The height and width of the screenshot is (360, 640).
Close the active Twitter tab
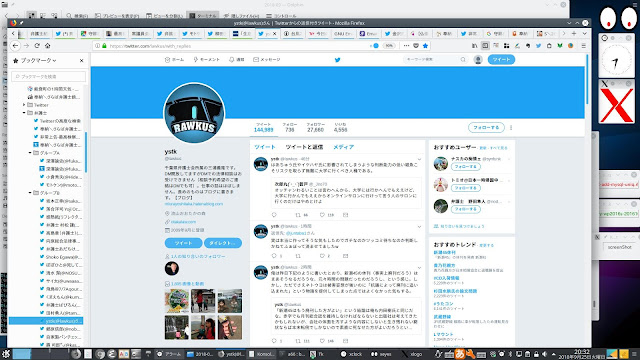275,34
